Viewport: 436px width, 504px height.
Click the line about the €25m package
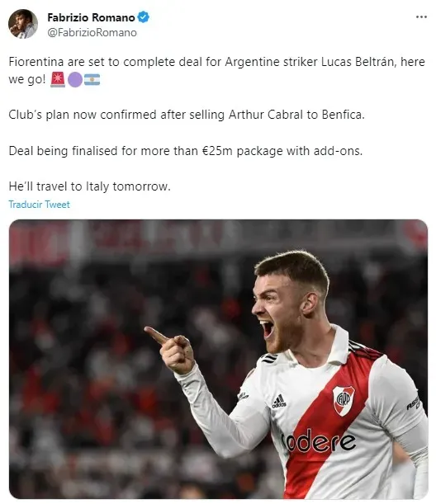[x=185, y=151]
